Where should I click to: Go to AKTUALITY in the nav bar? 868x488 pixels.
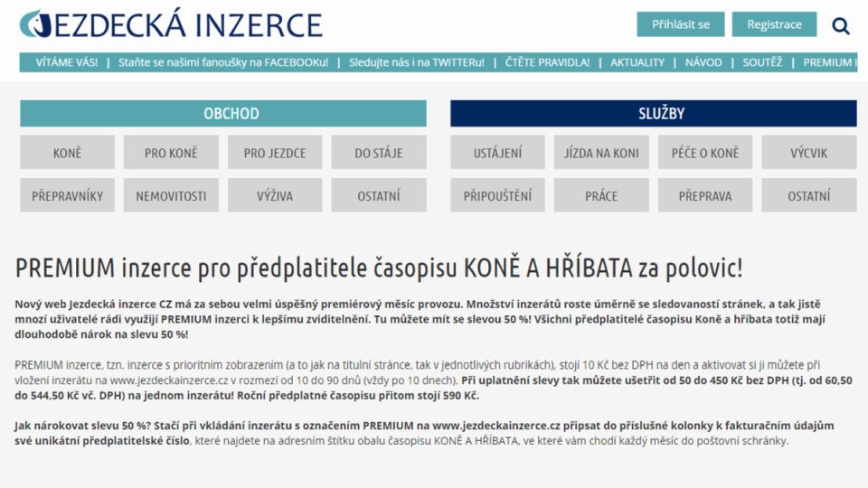[x=637, y=62]
